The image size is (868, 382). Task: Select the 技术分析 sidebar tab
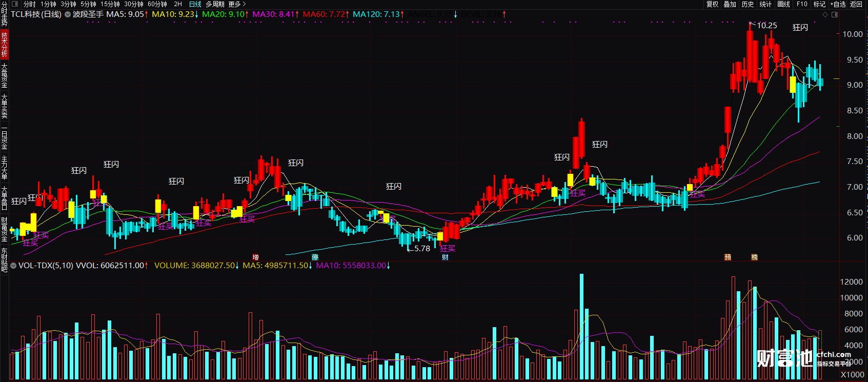(4, 44)
